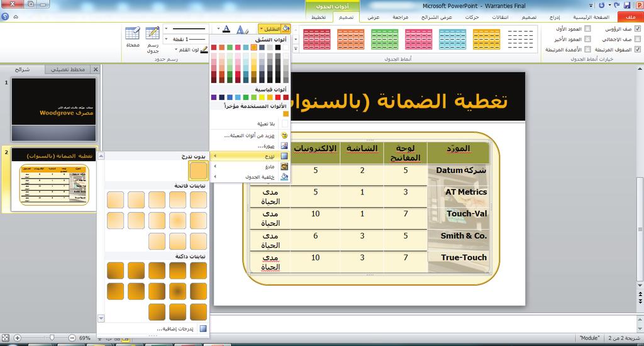Click the Save icon in quick access toolbar
644x346 pixels.
pos(627,5)
